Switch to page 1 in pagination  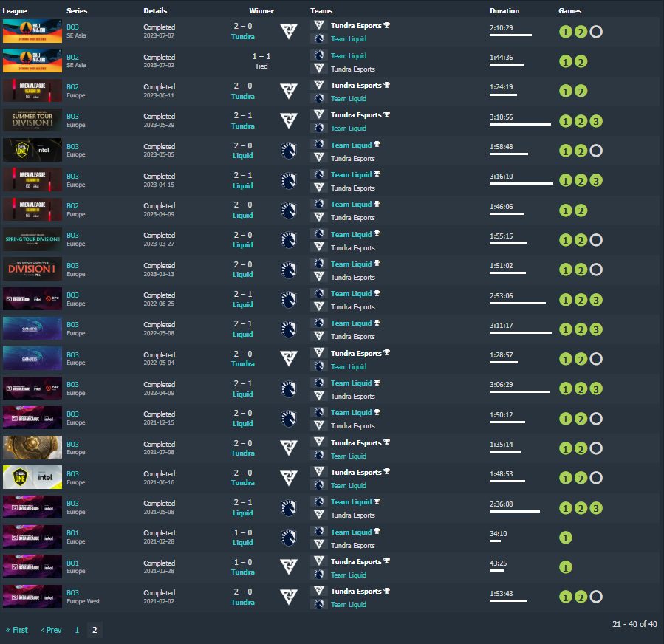point(76,630)
